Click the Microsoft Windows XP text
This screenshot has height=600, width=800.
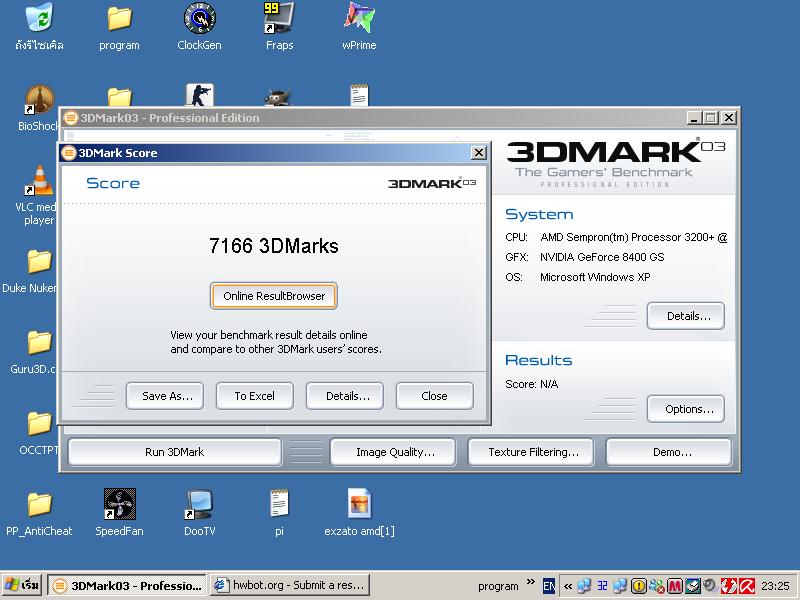coord(595,277)
